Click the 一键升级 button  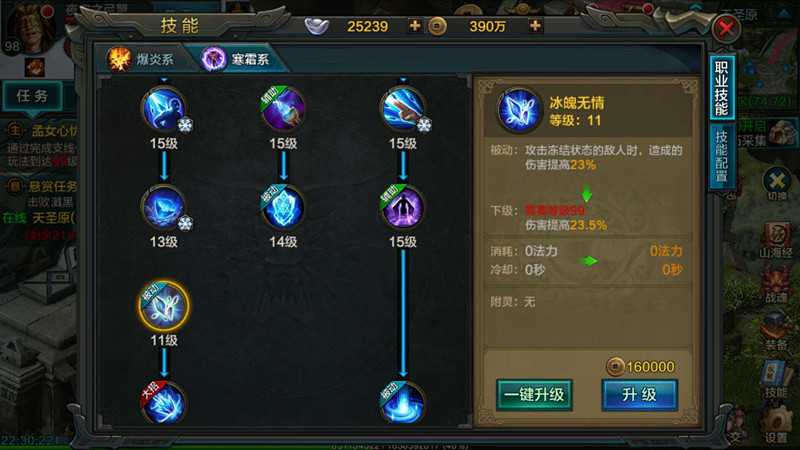coord(534,395)
